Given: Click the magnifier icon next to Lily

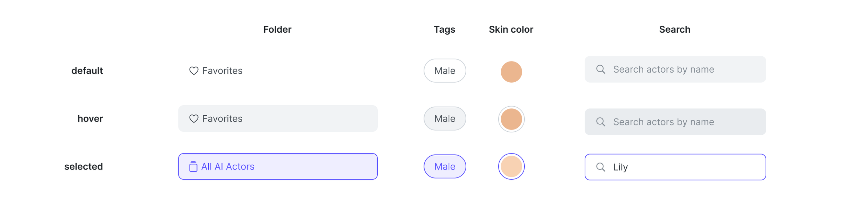Looking at the screenshot, I should pyautogui.click(x=601, y=167).
